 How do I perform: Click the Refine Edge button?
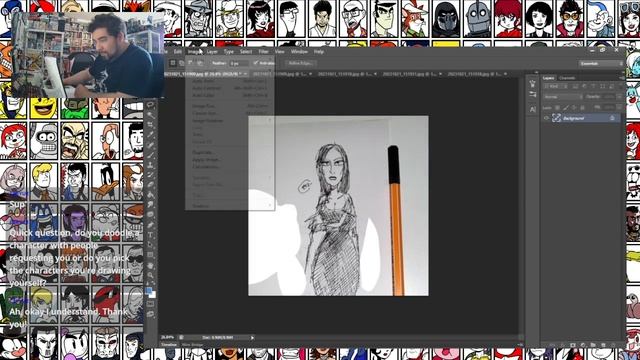[300, 63]
